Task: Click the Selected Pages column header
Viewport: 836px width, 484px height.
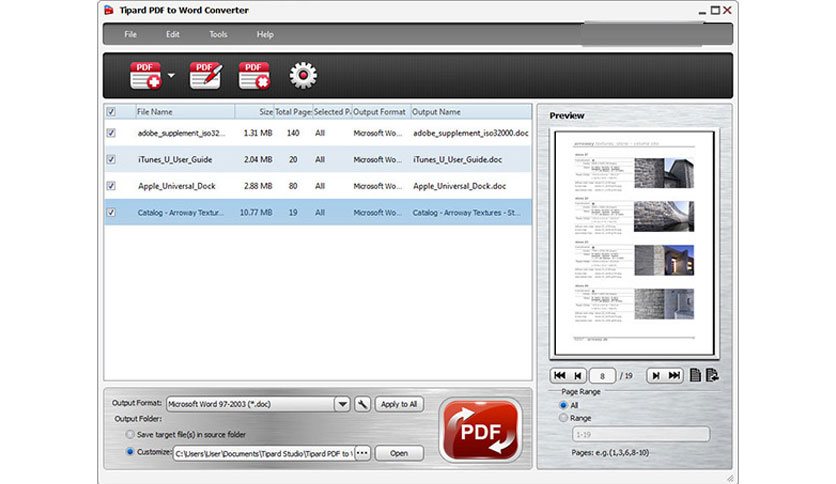Action: coord(332,112)
